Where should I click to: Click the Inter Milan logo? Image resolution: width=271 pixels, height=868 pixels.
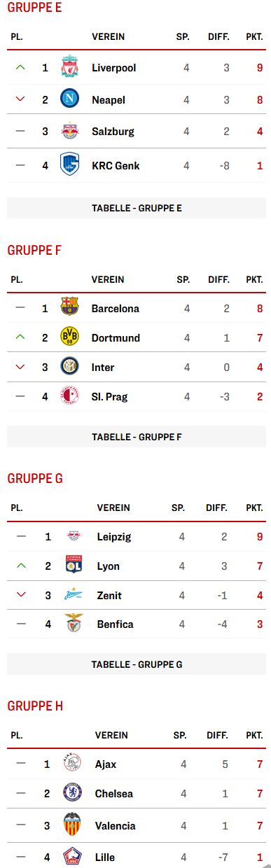tap(69, 367)
